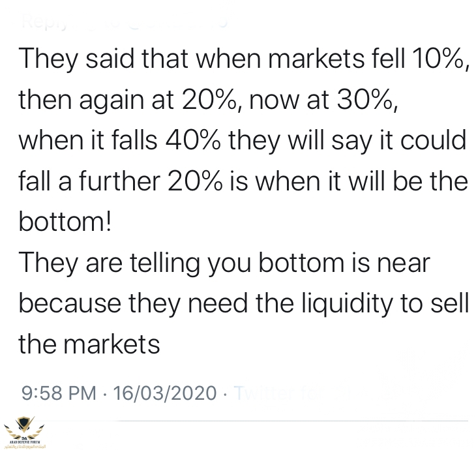
Task: Select the 16/03/2020 date text
Action: click(x=164, y=393)
